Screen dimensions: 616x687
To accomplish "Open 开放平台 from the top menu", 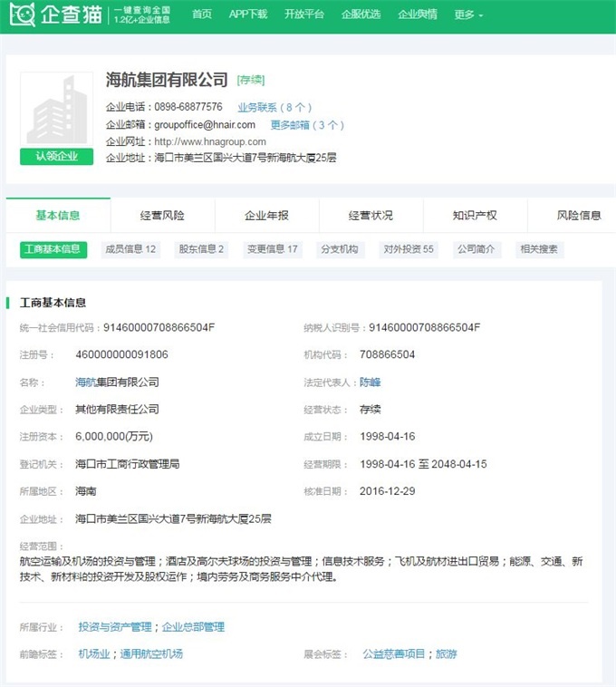I will point(303,15).
